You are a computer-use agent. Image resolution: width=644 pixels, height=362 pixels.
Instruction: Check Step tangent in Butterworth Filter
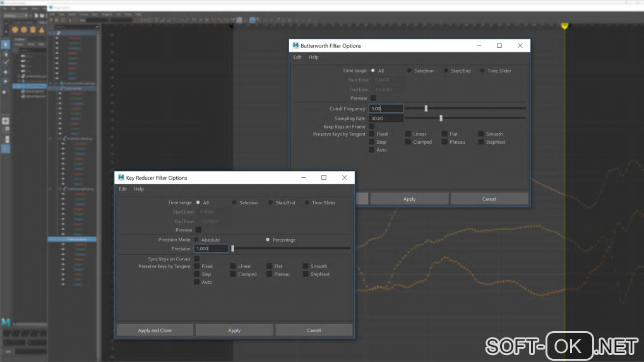click(372, 142)
